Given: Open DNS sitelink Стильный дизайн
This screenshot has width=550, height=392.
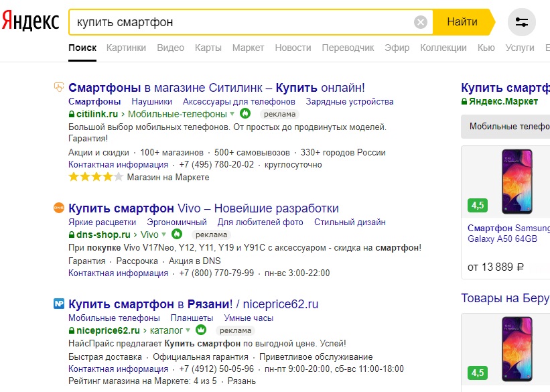Looking at the screenshot, I should (350, 222).
